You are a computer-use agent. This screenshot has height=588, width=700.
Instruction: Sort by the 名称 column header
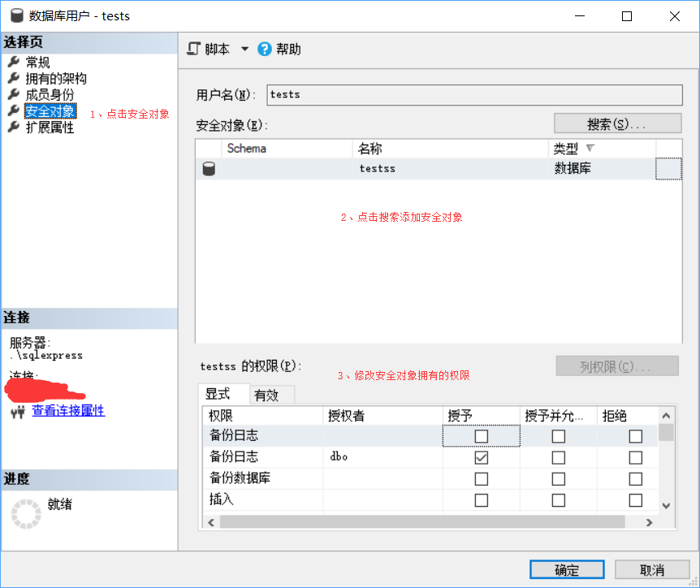pyautogui.click(x=451, y=149)
